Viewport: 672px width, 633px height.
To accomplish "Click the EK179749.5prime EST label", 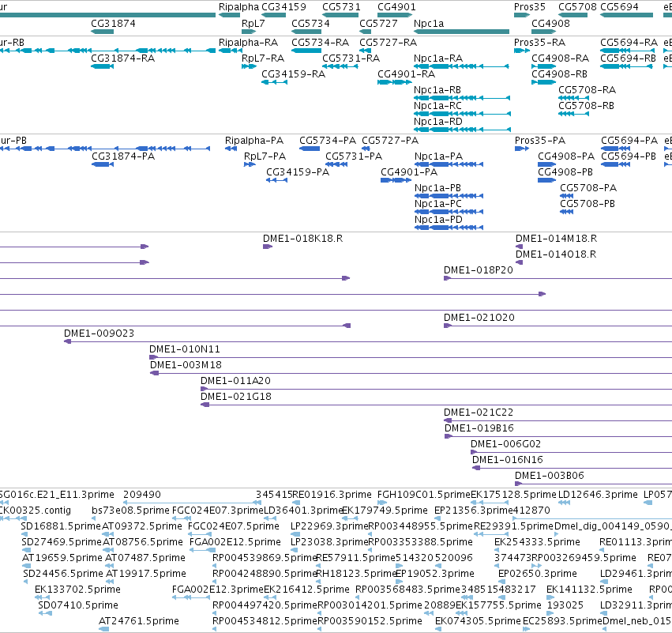I will click(385, 510).
